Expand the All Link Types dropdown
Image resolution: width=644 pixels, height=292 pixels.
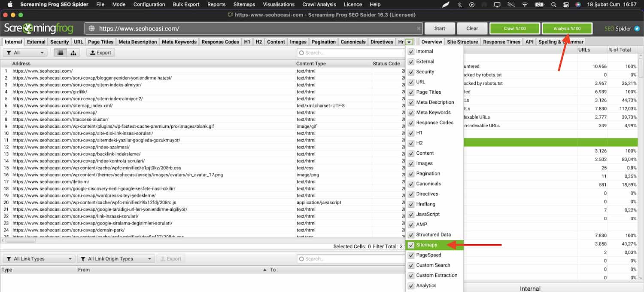click(39, 259)
